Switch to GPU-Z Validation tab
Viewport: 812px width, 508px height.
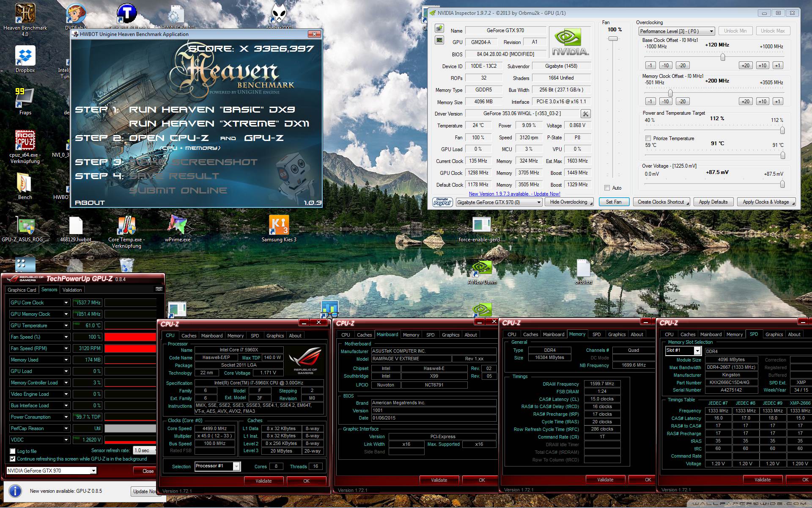point(72,290)
